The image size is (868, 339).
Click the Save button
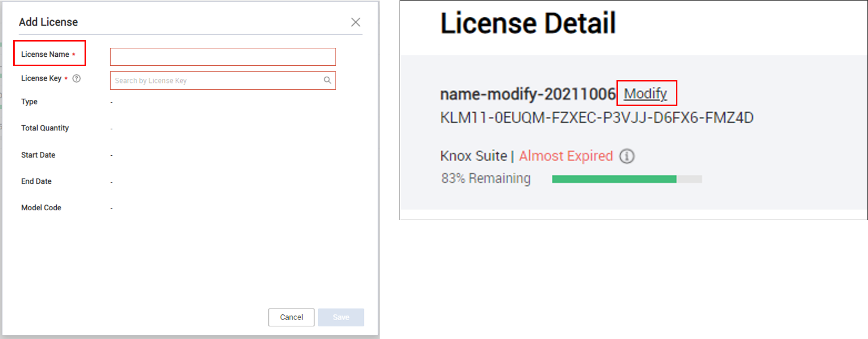tap(341, 317)
